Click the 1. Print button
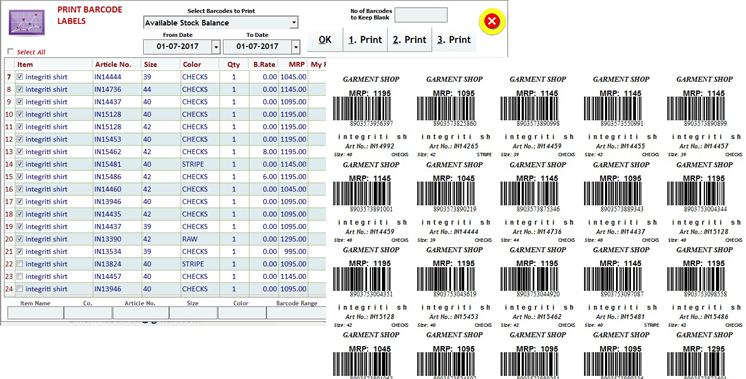 365,40
